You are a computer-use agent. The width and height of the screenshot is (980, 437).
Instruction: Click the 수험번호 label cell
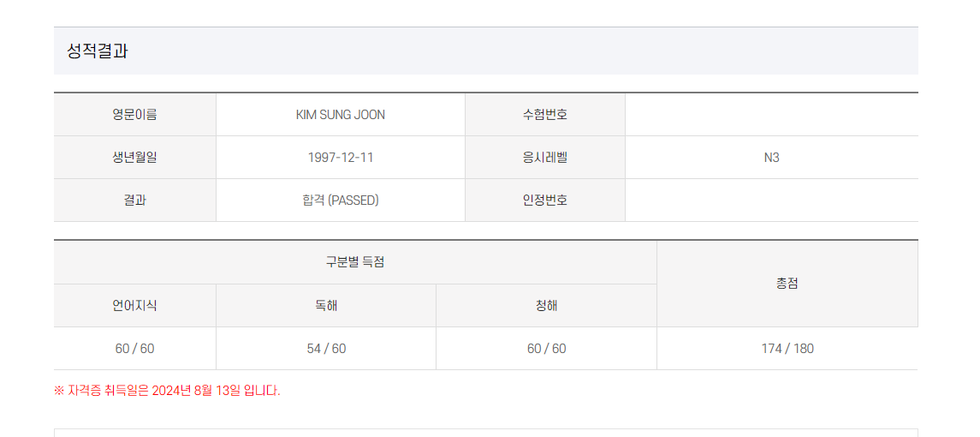click(545, 115)
